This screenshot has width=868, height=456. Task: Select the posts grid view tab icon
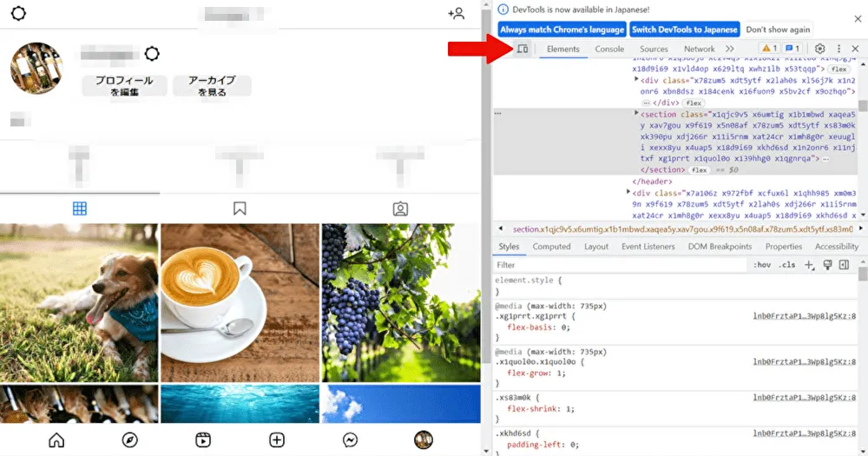(x=80, y=208)
